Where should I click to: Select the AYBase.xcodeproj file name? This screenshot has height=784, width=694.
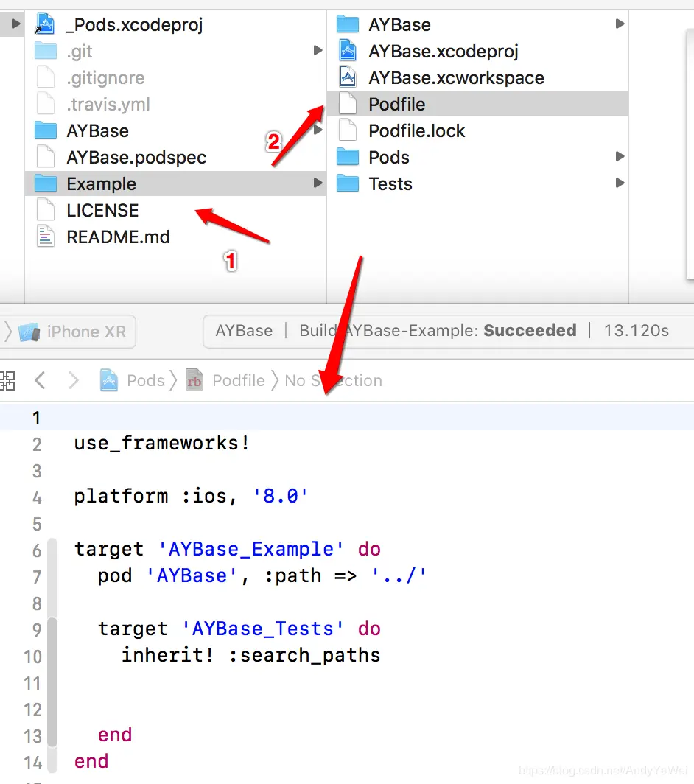(443, 51)
